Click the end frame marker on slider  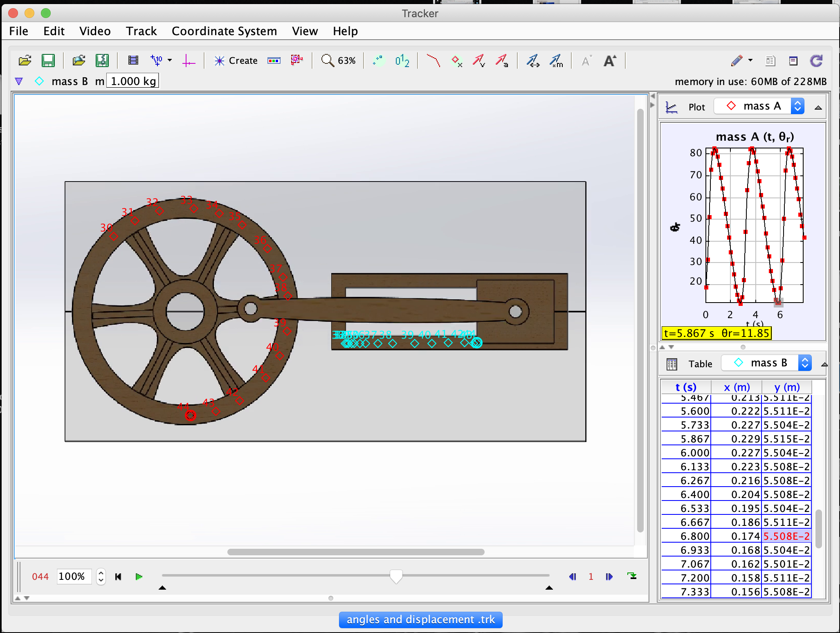[x=549, y=588]
